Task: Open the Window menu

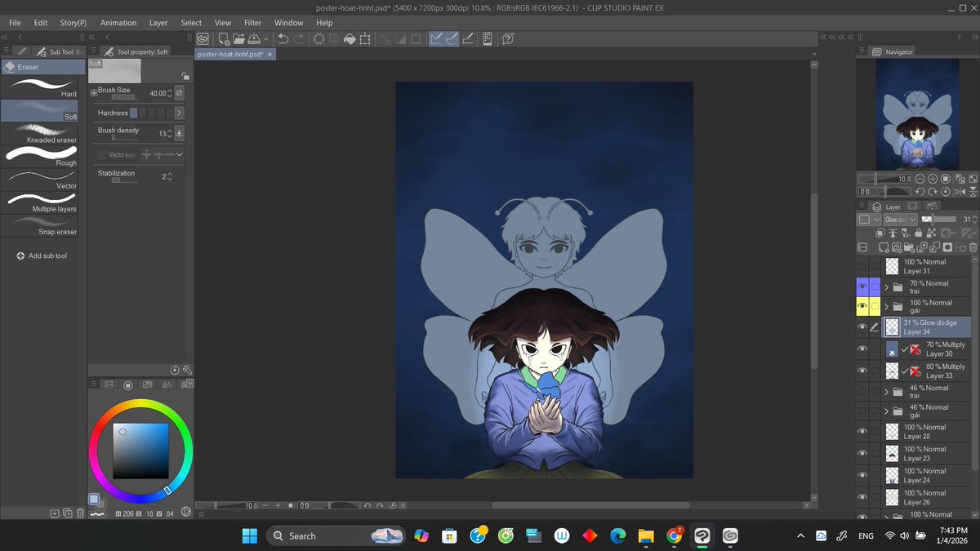Action: click(289, 23)
